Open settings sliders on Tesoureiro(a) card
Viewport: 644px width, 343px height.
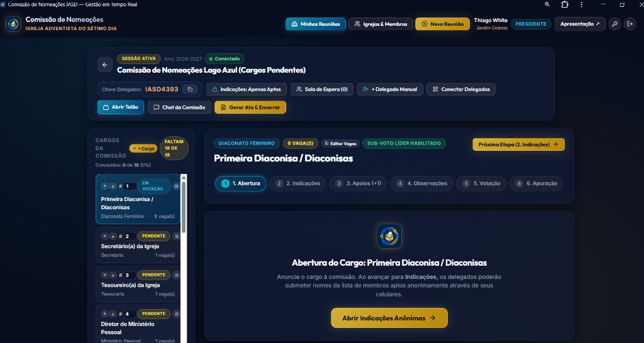[177, 275]
